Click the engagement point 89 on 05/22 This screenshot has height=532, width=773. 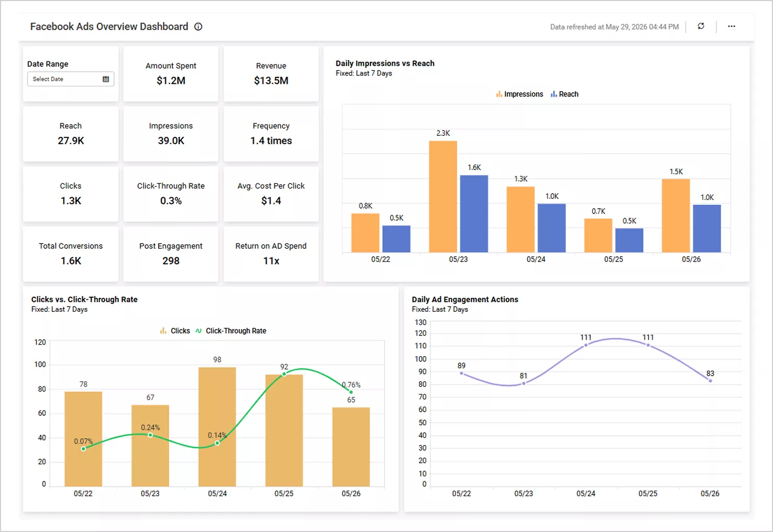(x=462, y=373)
